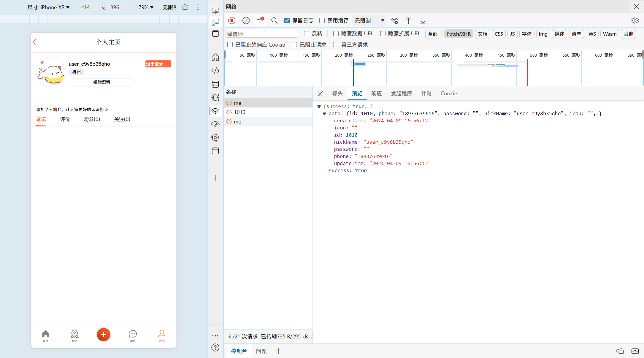This screenshot has width=644, height=358.
Task: Uncheck the 保留日志 checkbox
Action: [287, 20]
